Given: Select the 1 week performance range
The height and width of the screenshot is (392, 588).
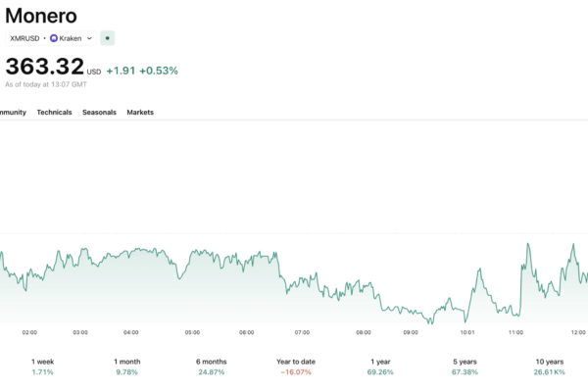Looking at the screenshot, I should click(42, 367).
